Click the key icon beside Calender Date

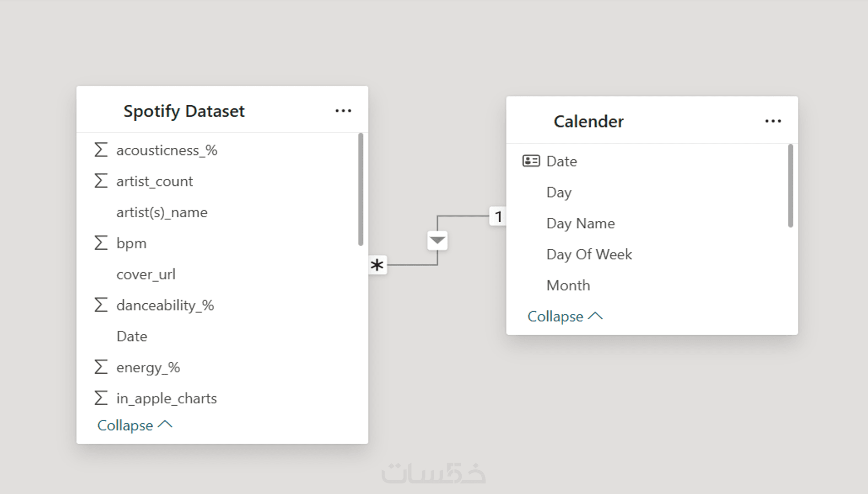pos(531,161)
